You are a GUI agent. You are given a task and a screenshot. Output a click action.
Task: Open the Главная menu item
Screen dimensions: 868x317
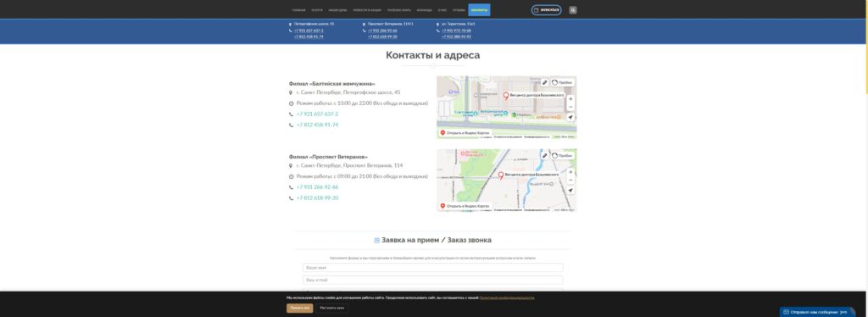pyautogui.click(x=298, y=10)
